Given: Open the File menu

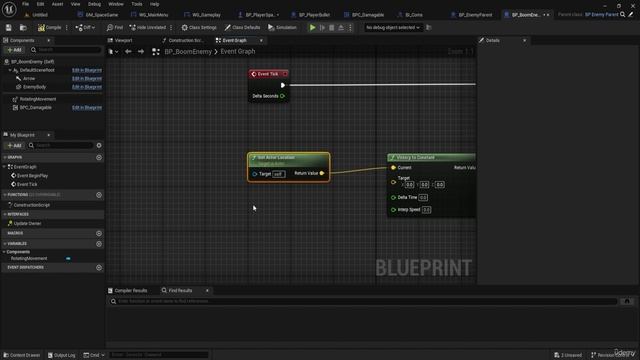Looking at the screenshot, I should click(x=25, y=4).
